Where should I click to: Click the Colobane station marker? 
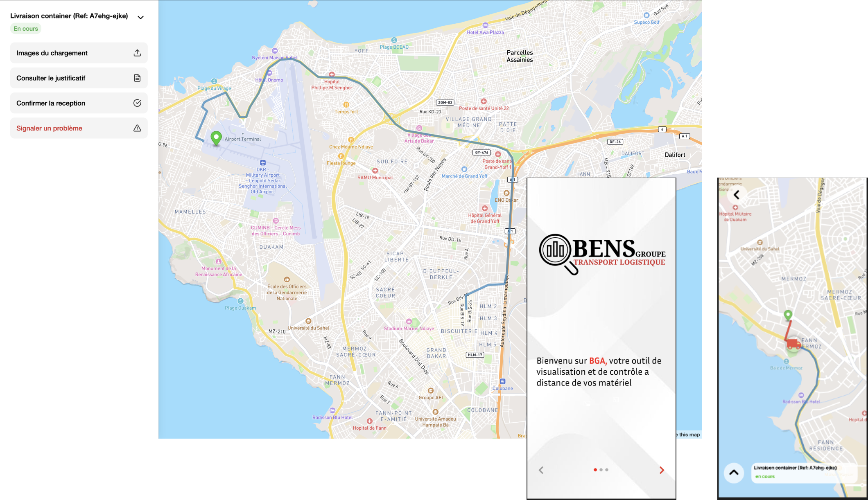coord(502,382)
